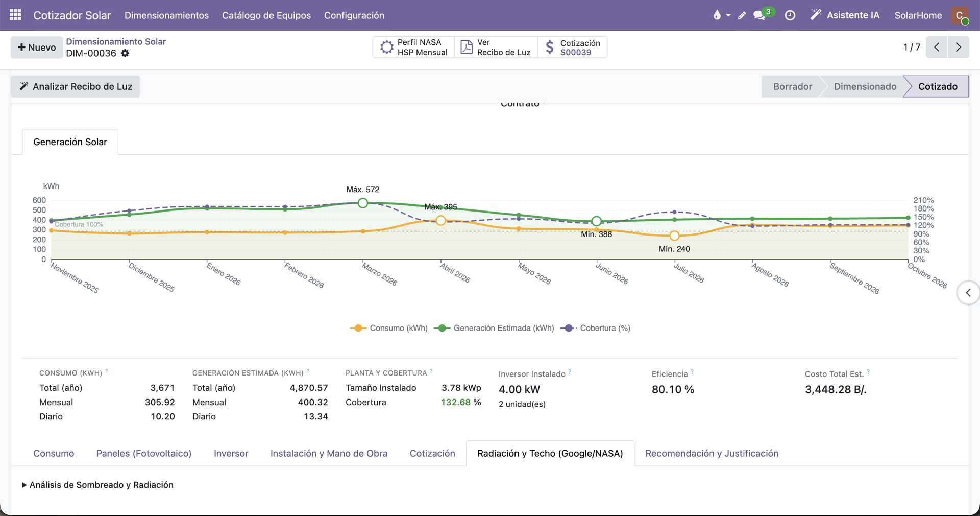This screenshot has width=980, height=516.
Task: Toggle Generación Estimada (kWh) legend entry
Action: click(x=494, y=328)
